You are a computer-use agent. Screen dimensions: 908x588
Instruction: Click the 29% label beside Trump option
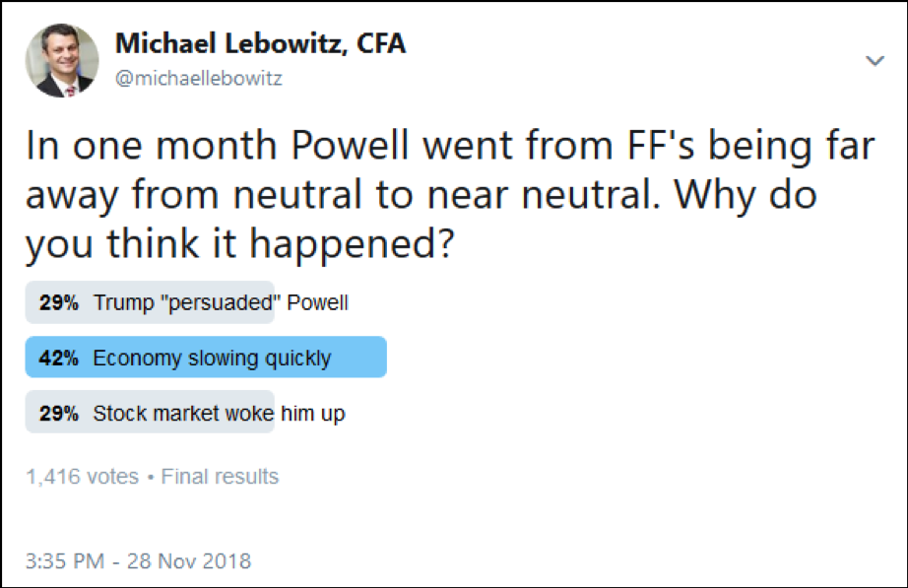[x=58, y=302]
